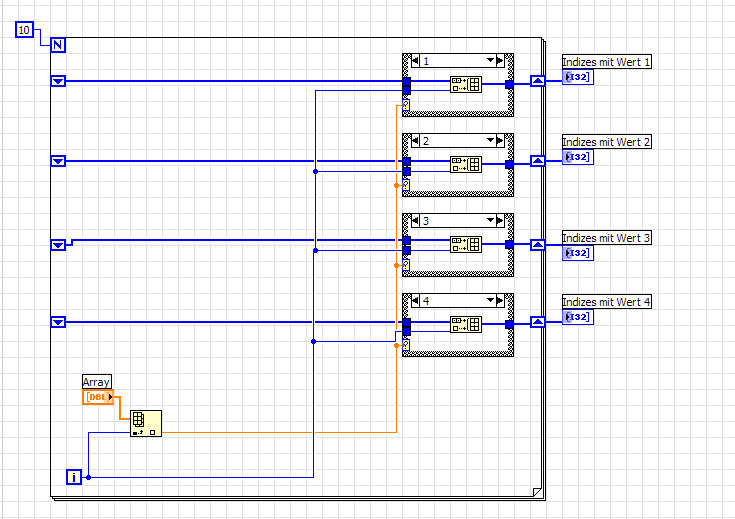
Task: Select label Indizes mit Wert 1
Action: 607,62
